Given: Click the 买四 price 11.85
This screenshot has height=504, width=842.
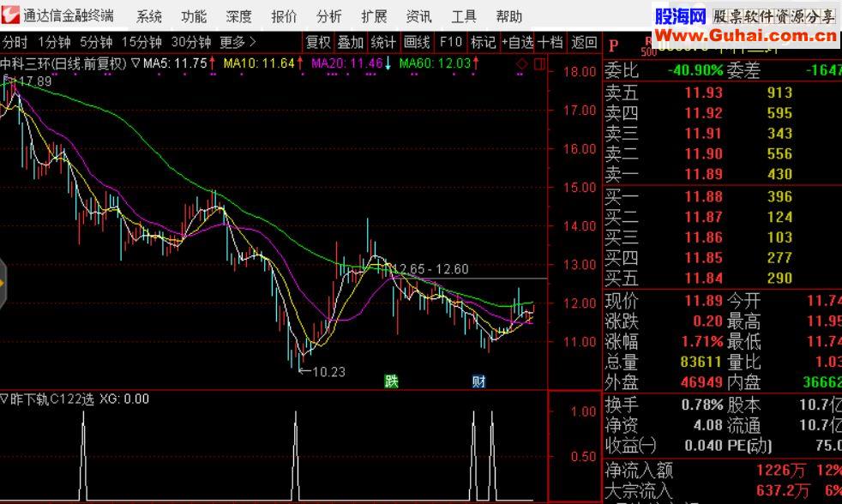Looking at the screenshot, I should 703,258.
